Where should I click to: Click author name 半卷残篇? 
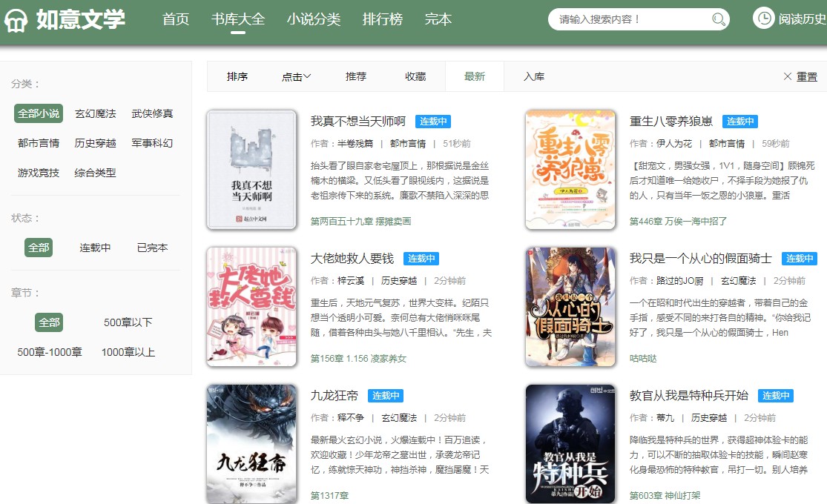click(355, 143)
